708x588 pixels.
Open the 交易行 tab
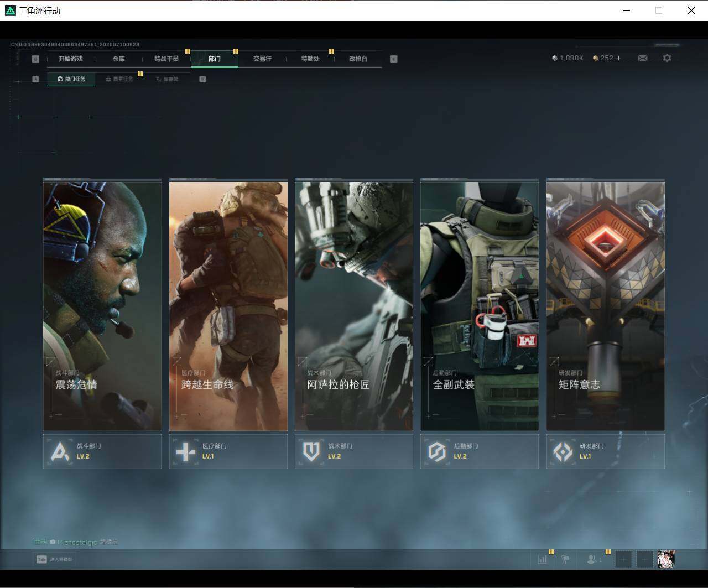click(x=262, y=59)
